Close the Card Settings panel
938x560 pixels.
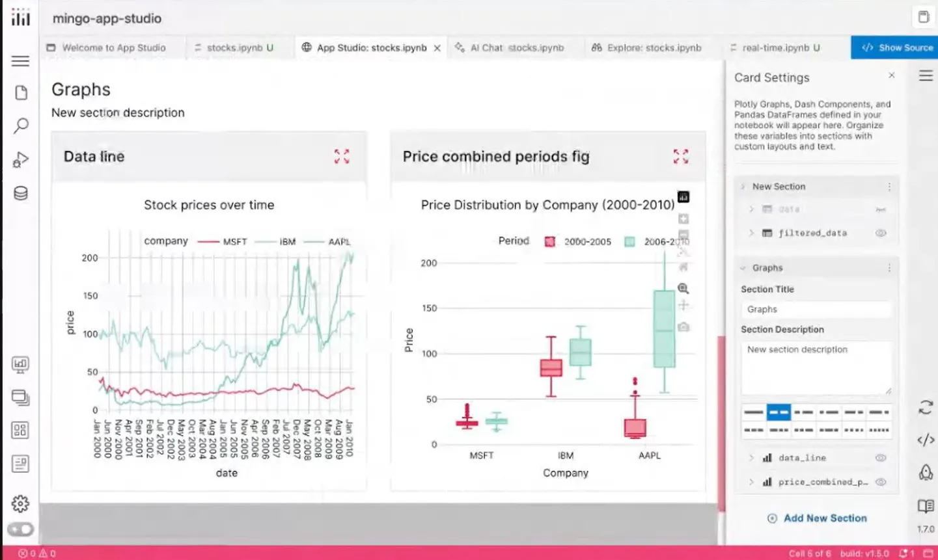tap(892, 75)
